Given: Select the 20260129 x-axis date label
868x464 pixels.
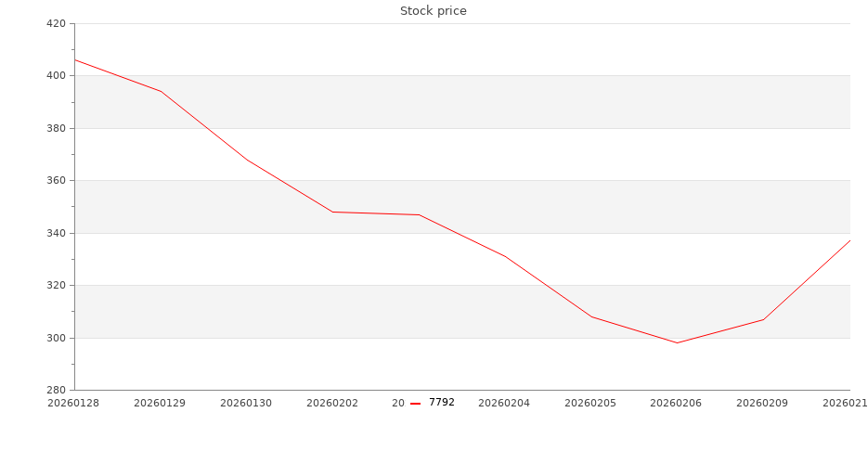Looking at the screenshot, I should coord(160,403).
